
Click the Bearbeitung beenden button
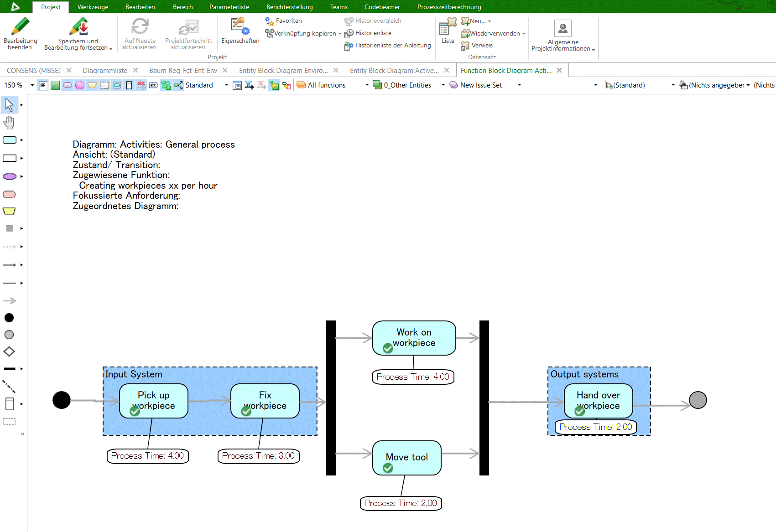tap(20, 34)
